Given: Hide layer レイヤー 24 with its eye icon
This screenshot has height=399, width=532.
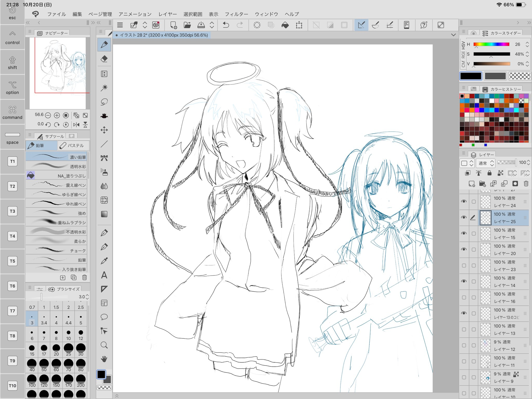Looking at the screenshot, I should pos(464,201).
